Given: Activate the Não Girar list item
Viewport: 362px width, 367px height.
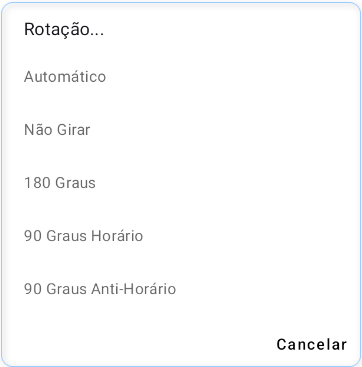Looking at the screenshot, I should 181,130.
